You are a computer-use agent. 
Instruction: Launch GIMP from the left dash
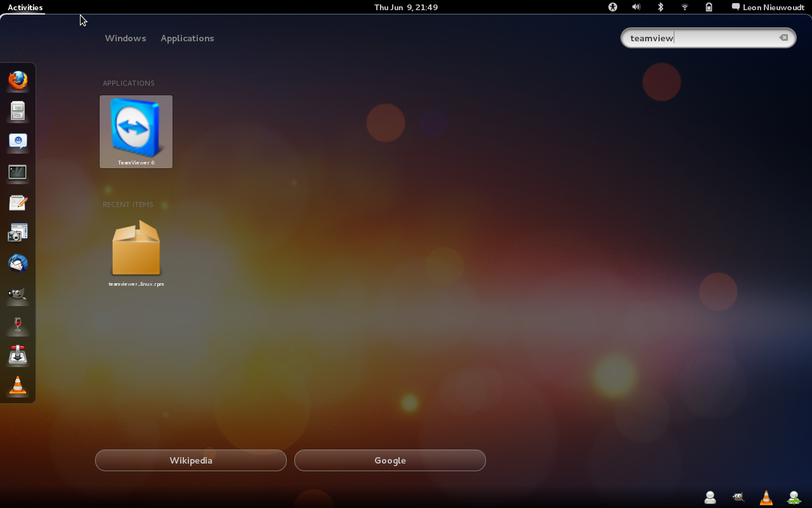click(18, 294)
